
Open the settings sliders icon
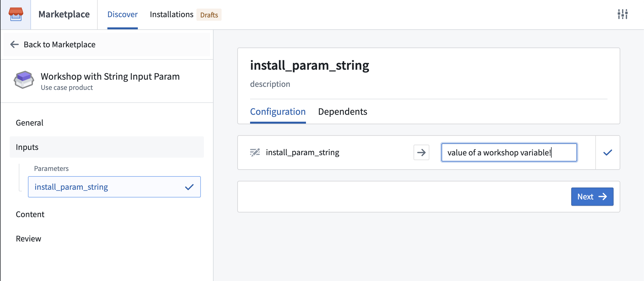622,14
